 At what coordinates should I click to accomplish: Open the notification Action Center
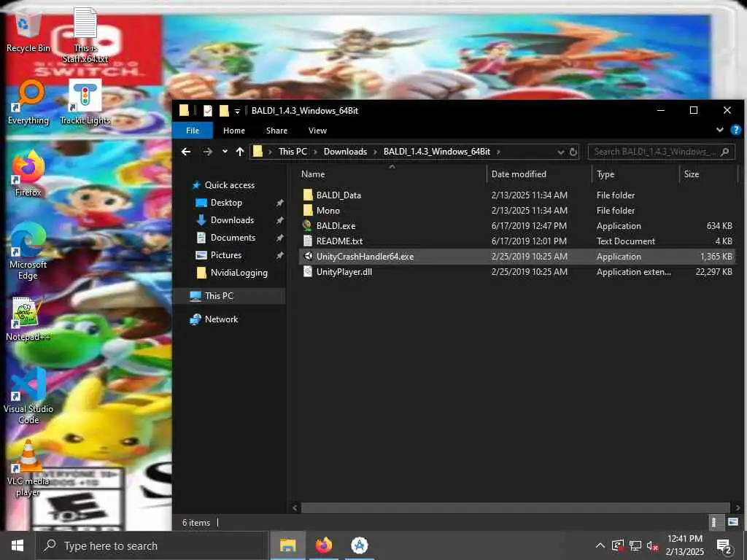(x=724, y=547)
